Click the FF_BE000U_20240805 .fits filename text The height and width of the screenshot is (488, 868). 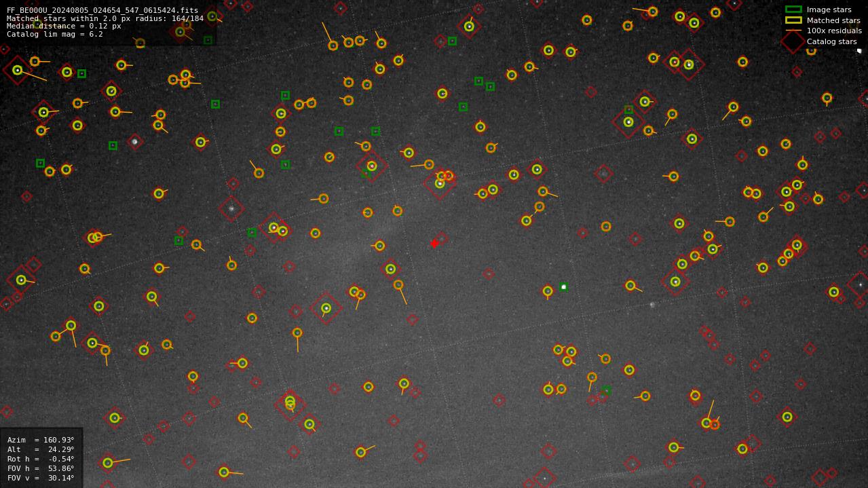(x=102, y=10)
